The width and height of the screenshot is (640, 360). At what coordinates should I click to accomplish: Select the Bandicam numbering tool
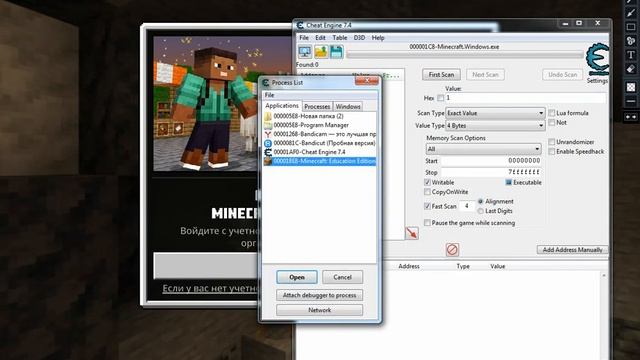[x=631, y=40]
